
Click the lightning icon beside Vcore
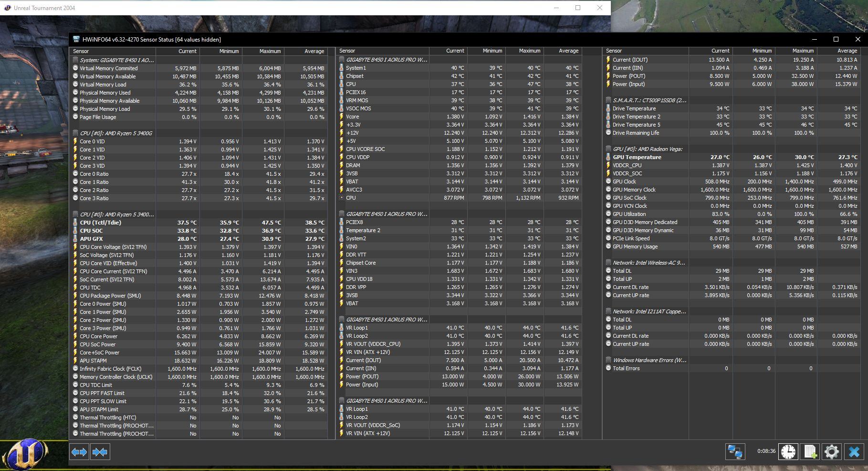click(x=341, y=117)
